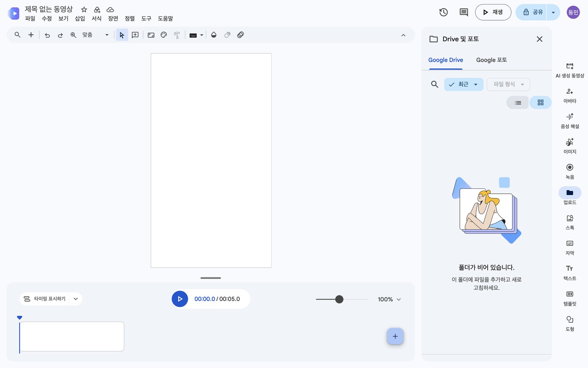Open the 아바타 panel
Screen dimensions: 588x368
pos(570,96)
